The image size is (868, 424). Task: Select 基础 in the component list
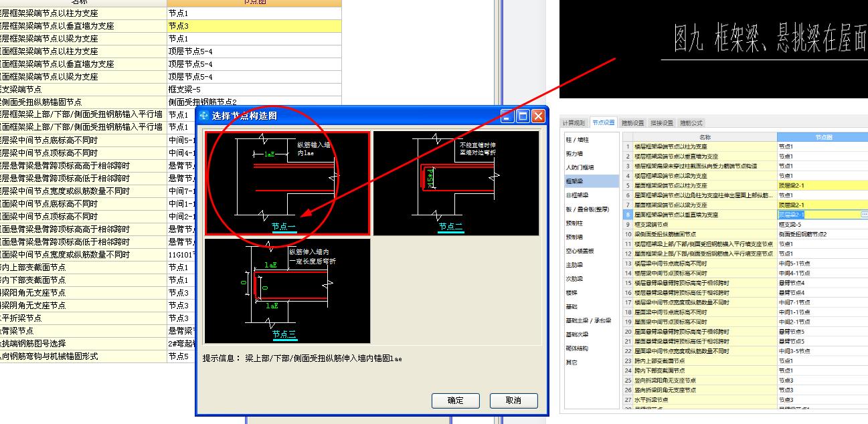(x=592, y=306)
